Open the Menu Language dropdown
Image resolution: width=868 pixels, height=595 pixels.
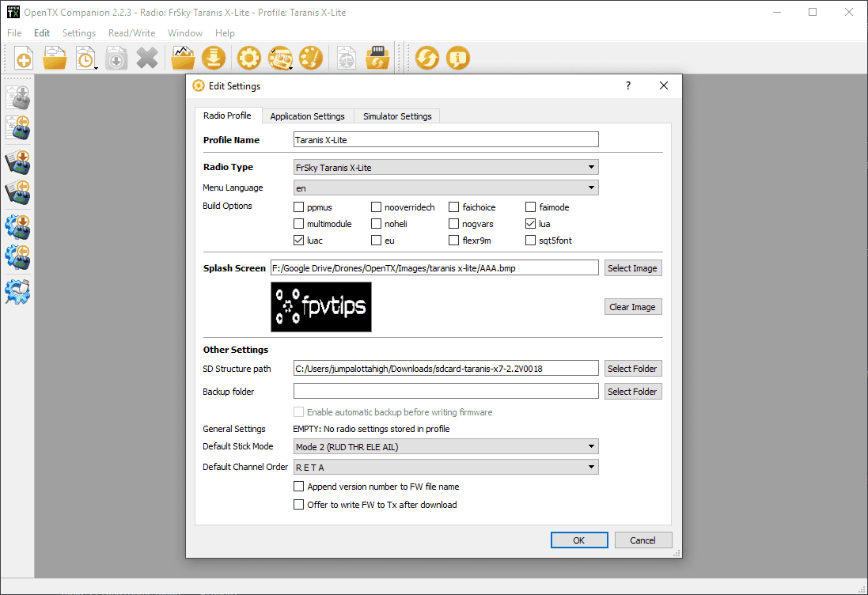coord(445,188)
